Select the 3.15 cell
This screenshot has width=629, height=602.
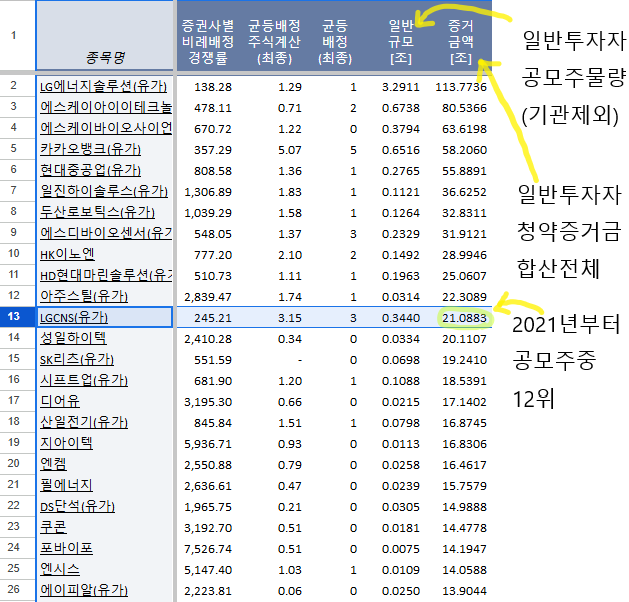(x=290, y=318)
